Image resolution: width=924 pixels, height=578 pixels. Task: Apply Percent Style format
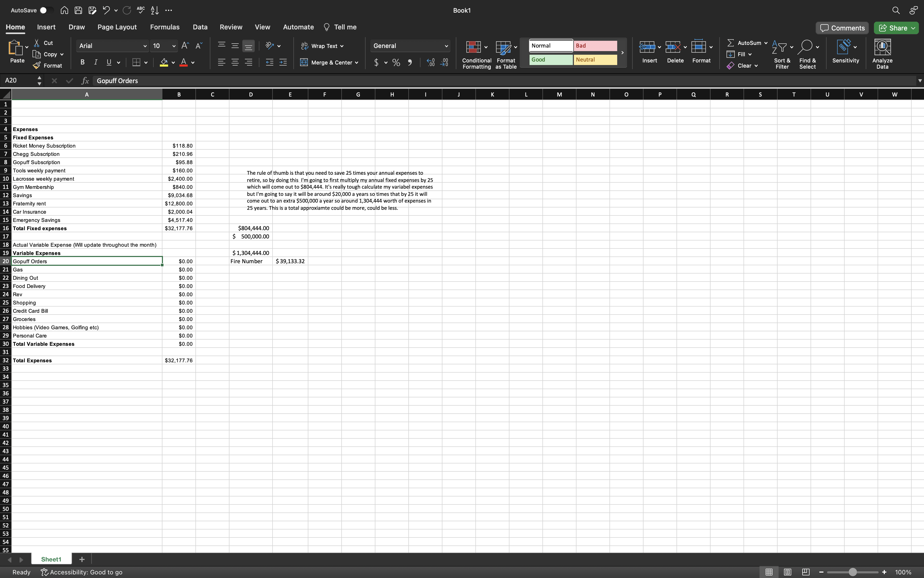click(396, 62)
